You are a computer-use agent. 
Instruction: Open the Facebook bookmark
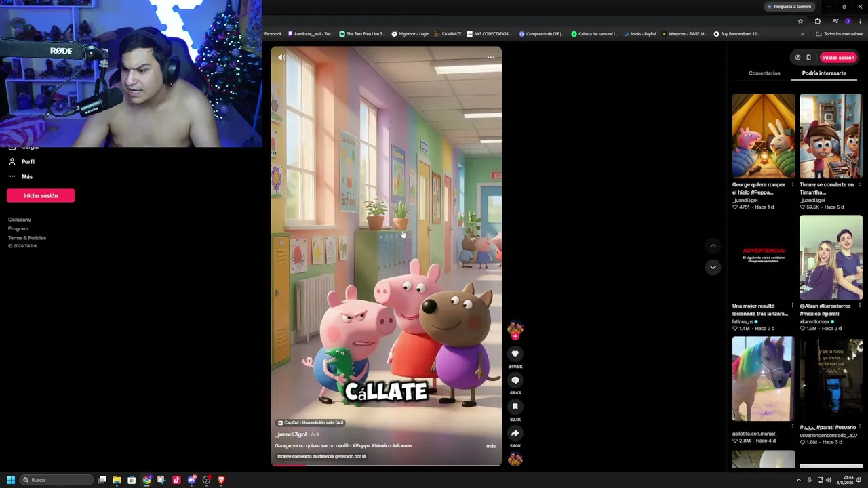tap(273, 34)
